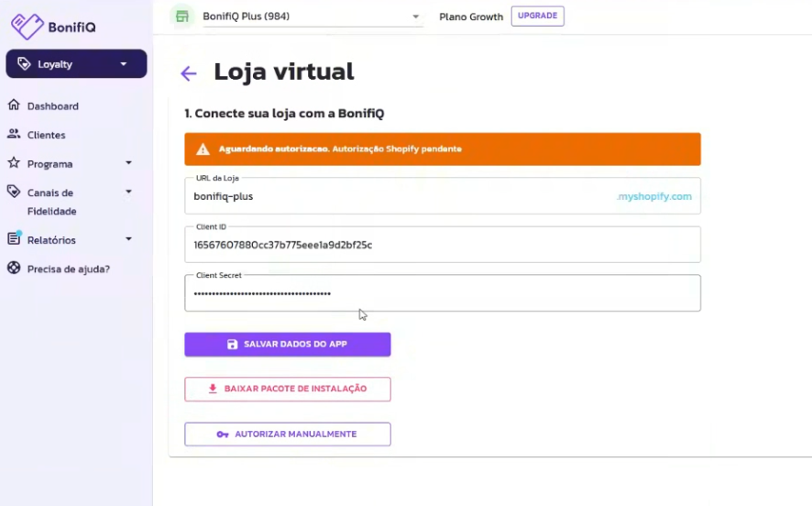Click the key icon on Autorizar Manualmente
Screen dimensions: 812x506
[x=223, y=434]
